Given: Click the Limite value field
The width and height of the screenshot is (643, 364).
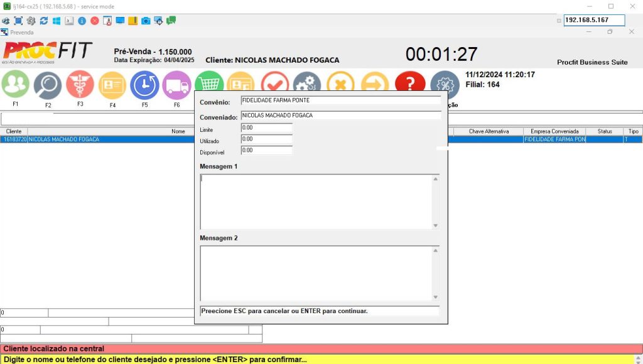Looking at the screenshot, I should [266, 128].
